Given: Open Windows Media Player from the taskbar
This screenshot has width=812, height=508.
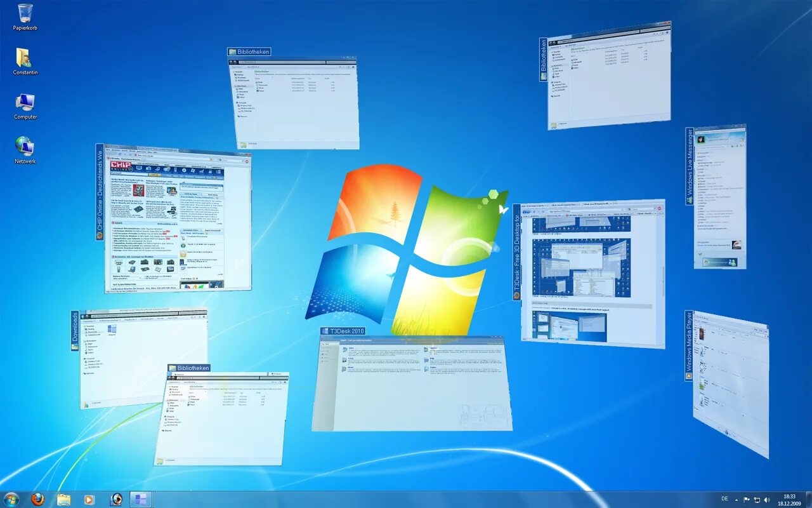Looking at the screenshot, I should 89,499.
